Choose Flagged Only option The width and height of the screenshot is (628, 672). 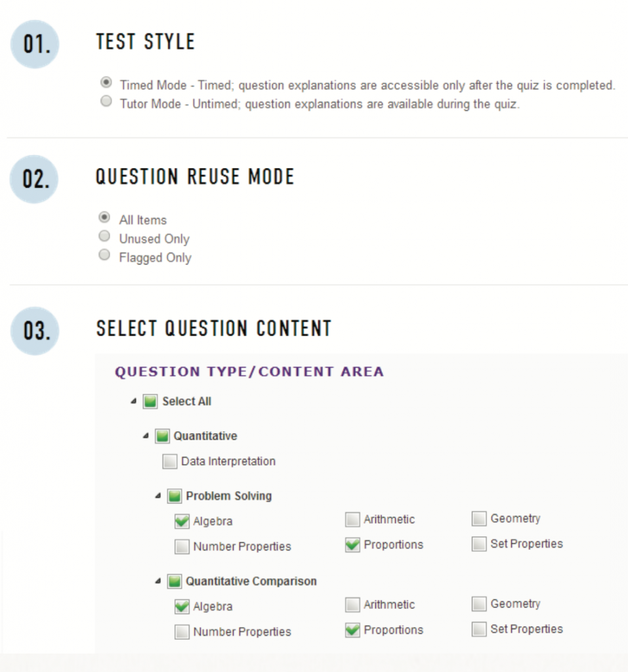[104, 255]
